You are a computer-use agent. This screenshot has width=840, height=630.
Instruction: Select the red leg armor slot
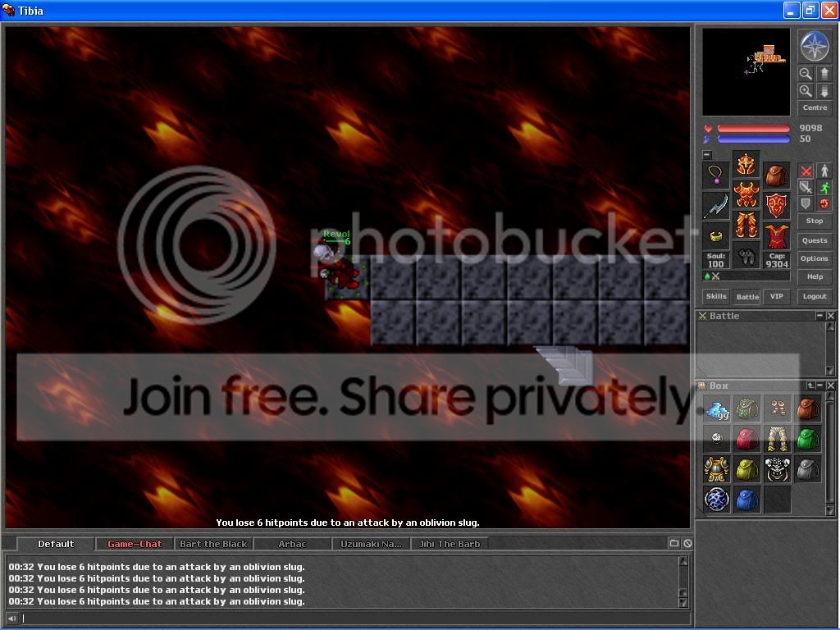click(x=746, y=225)
